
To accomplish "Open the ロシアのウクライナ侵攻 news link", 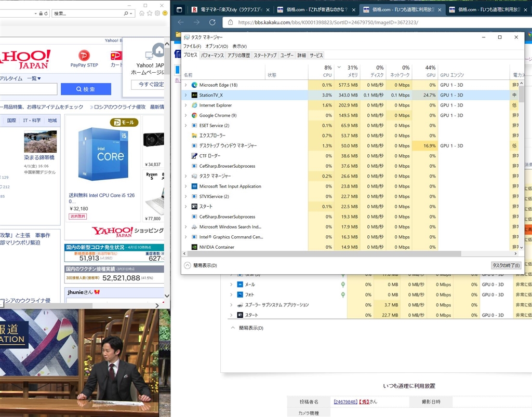I will (120, 107).
